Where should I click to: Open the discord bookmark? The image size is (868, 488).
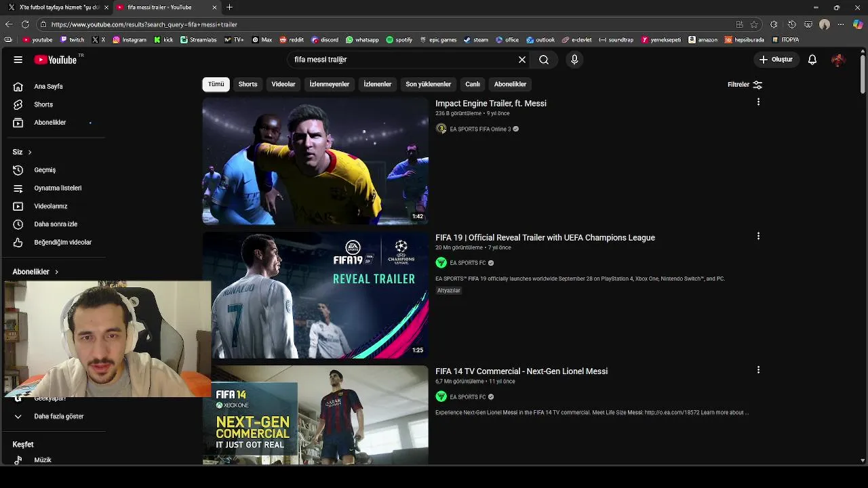point(324,40)
